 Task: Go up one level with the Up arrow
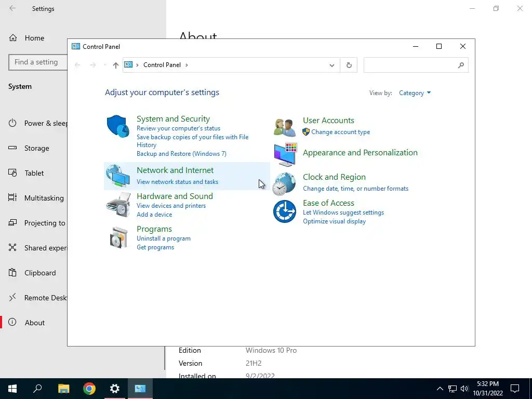coord(116,65)
